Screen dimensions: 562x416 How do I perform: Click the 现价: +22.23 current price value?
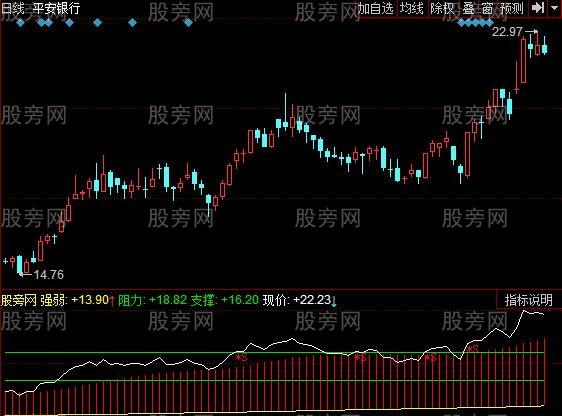[297, 300]
